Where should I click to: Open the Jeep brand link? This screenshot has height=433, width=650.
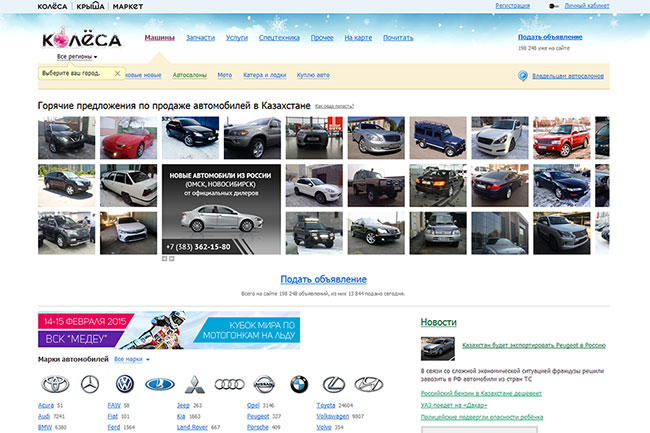(x=183, y=405)
